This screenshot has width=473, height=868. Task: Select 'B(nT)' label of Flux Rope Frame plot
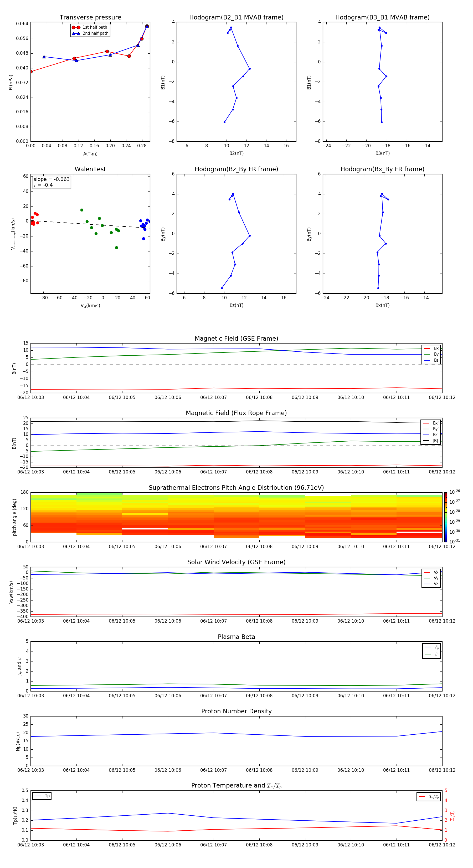[x=14, y=443]
